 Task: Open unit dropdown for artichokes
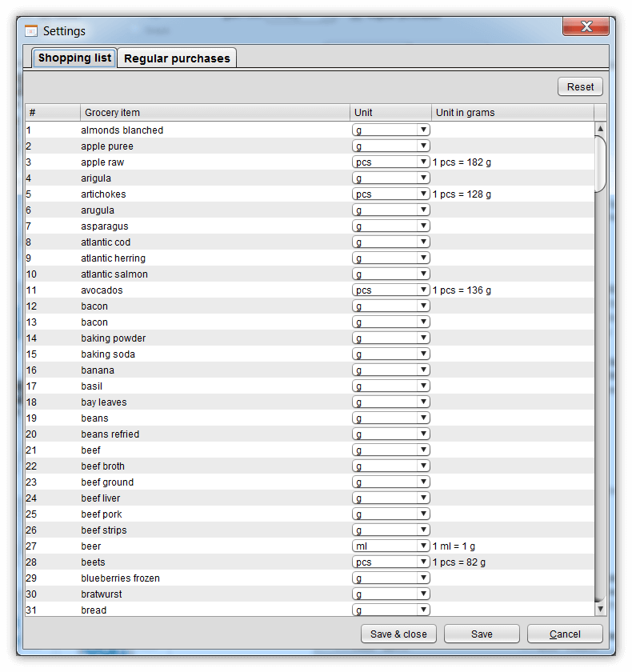tap(391, 194)
